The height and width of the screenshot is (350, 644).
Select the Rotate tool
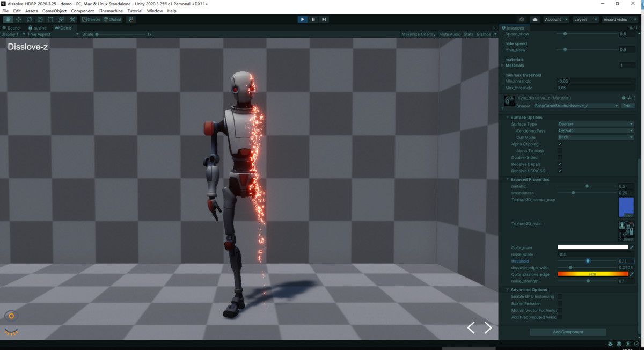(x=28, y=19)
